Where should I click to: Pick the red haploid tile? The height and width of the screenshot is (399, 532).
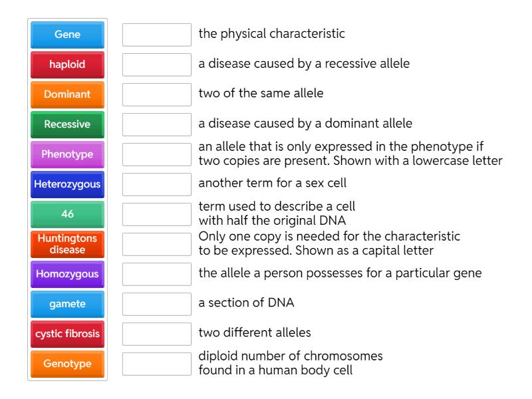pyautogui.click(x=67, y=65)
